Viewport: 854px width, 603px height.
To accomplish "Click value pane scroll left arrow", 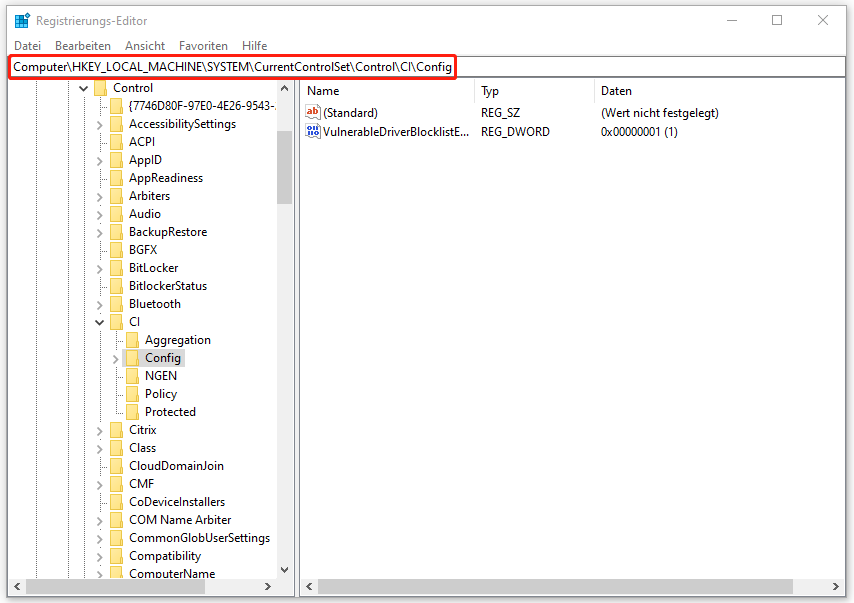I will [x=309, y=586].
